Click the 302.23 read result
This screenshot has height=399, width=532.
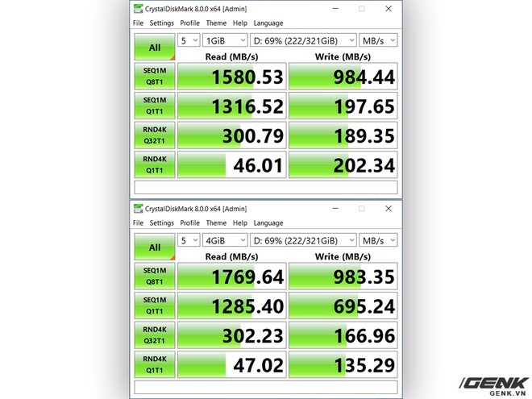pyautogui.click(x=232, y=335)
